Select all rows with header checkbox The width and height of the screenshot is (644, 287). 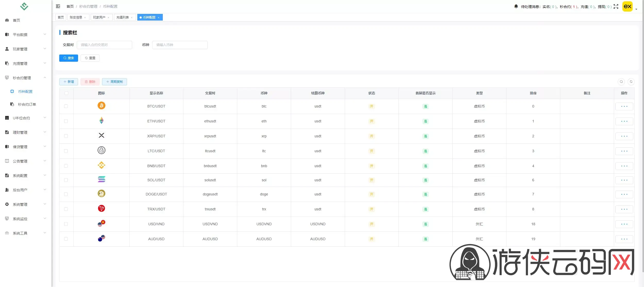coord(66,93)
